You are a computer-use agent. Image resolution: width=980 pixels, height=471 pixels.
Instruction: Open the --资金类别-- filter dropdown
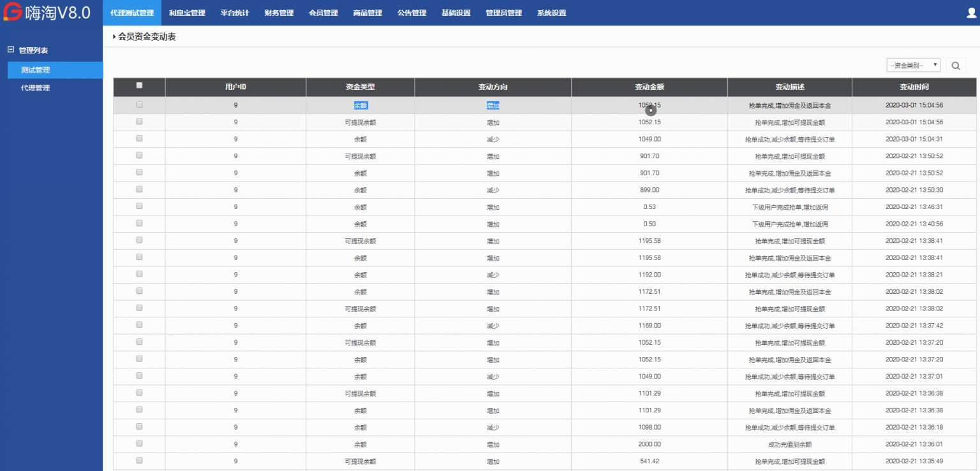[909, 64]
